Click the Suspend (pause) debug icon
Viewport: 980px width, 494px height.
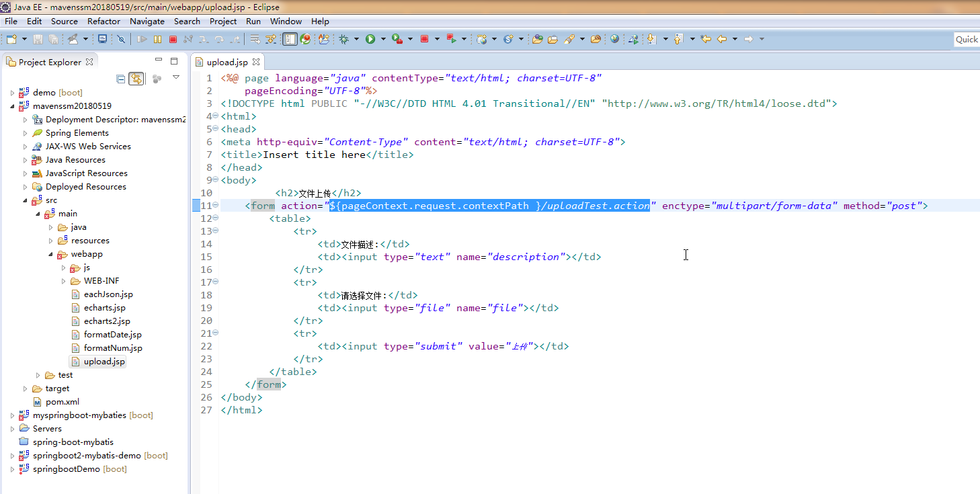click(157, 39)
